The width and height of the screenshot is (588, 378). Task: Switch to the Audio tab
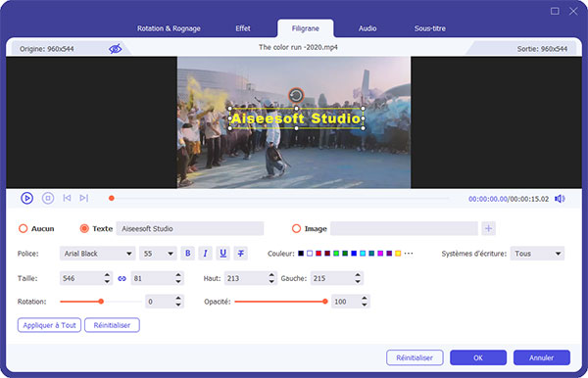(x=367, y=28)
